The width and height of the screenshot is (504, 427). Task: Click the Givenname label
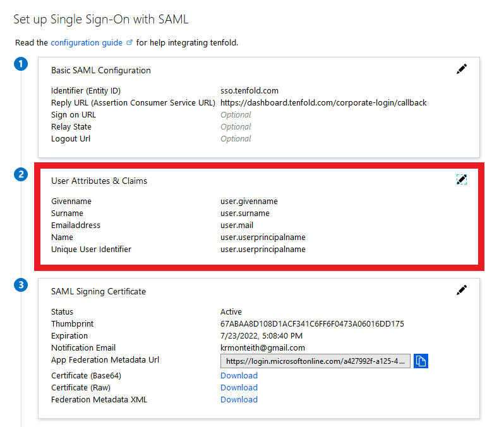click(71, 201)
